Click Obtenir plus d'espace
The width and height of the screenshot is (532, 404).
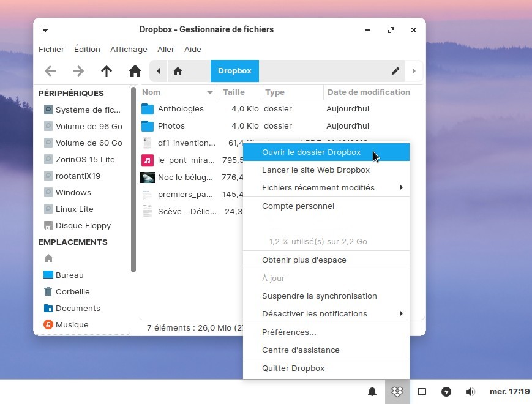click(304, 260)
